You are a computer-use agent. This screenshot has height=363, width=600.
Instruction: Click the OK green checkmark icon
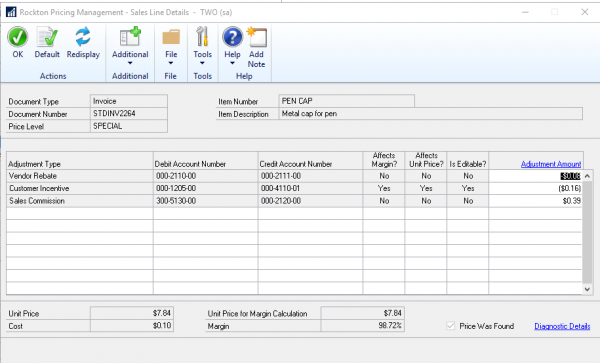[18, 37]
